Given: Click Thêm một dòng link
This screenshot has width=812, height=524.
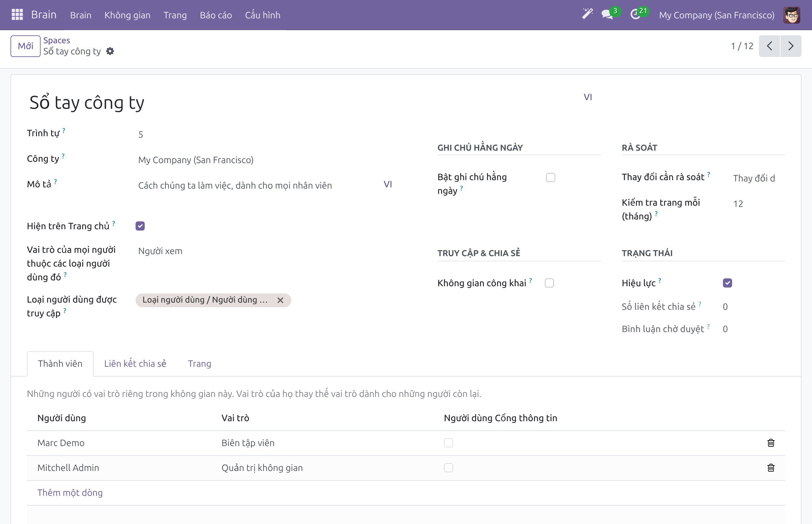Looking at the screenshot, I should 70,493.
